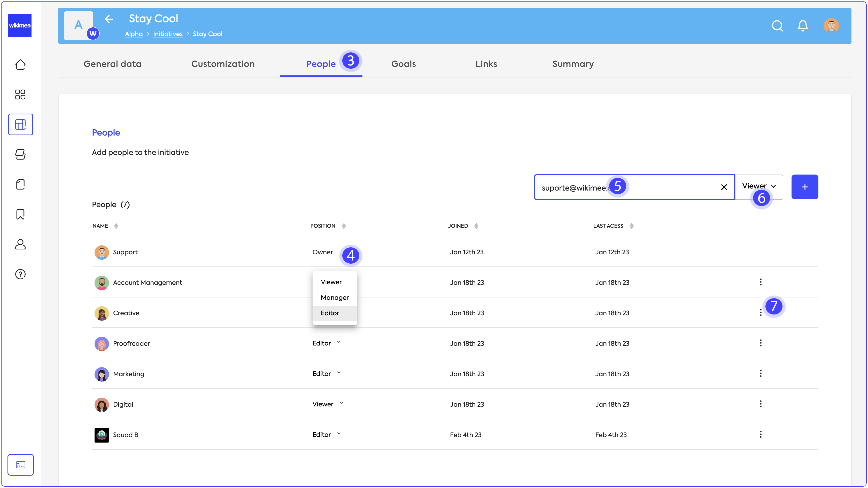This screenshot has width=868, height=488.
Task: Clear the email field with X icon
Action: (x=724, y=187)
